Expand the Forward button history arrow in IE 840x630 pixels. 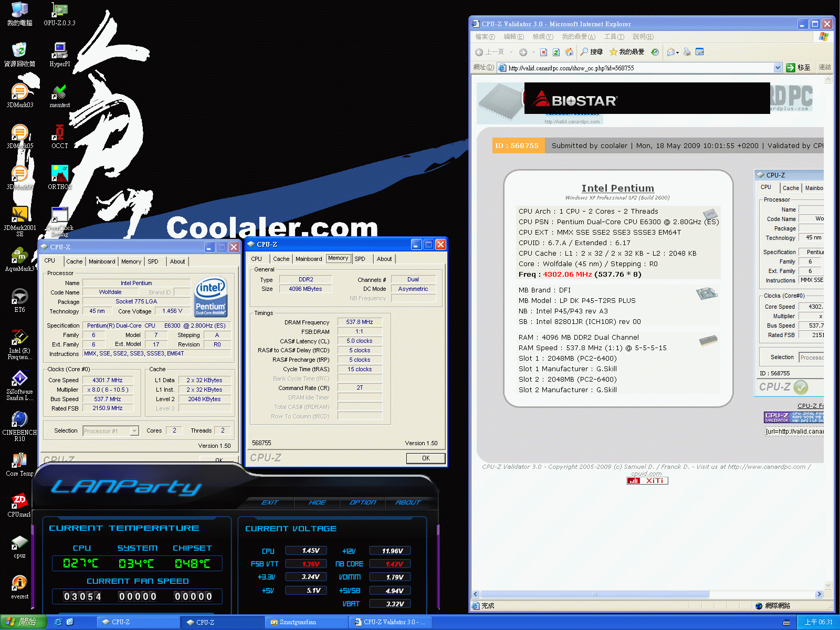point(533,52)
